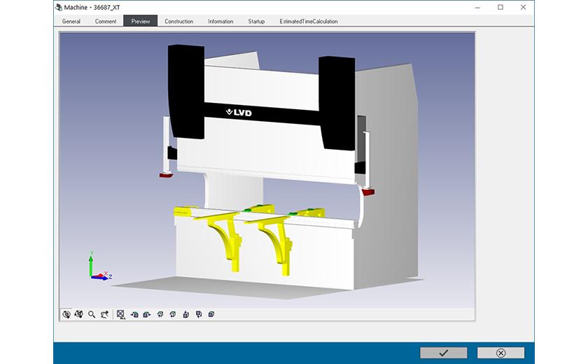Open the General tab
Image resolution: width=588 pixels, height=364 pixels.
tap(71, 21)
